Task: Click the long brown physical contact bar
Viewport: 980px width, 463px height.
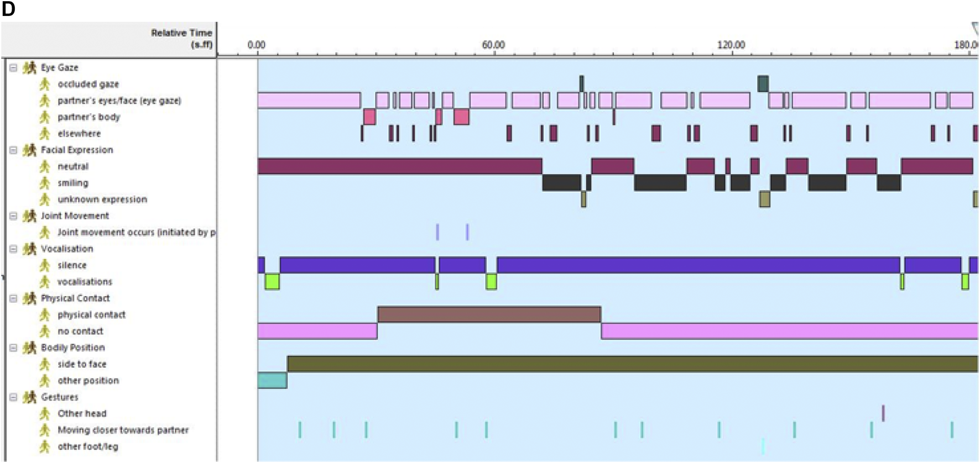Action: pyautogui.click(x=489, y=314)
